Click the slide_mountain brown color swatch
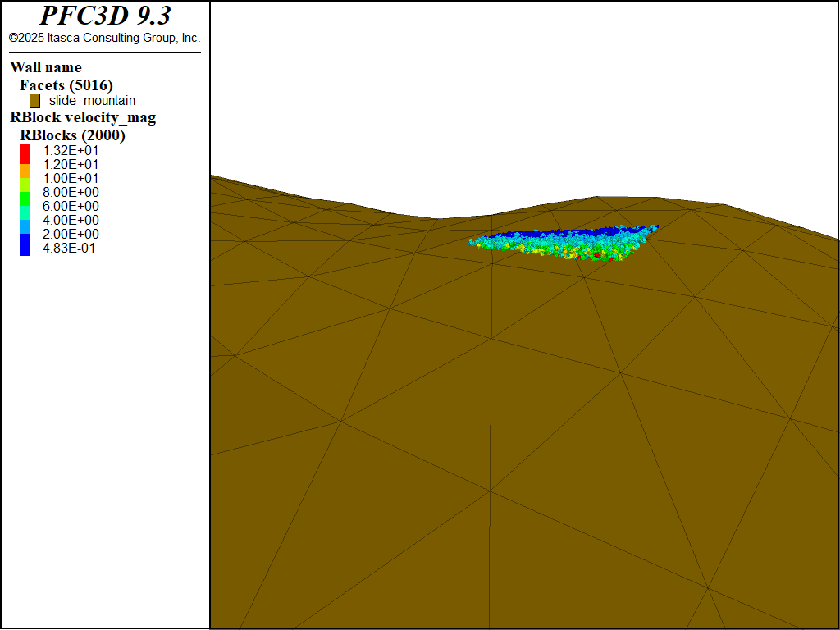This screenshot has width=840, height=630. (x=34, y=101)
